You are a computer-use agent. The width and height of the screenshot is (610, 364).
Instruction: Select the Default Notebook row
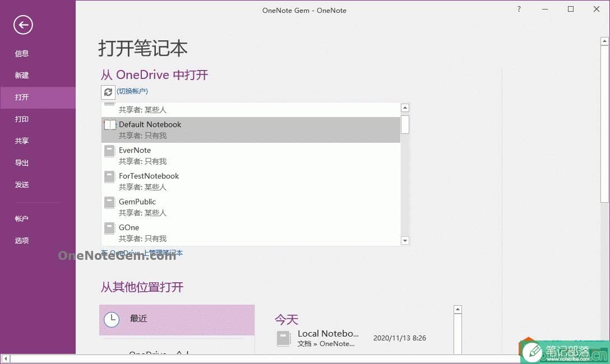point(251,130)
